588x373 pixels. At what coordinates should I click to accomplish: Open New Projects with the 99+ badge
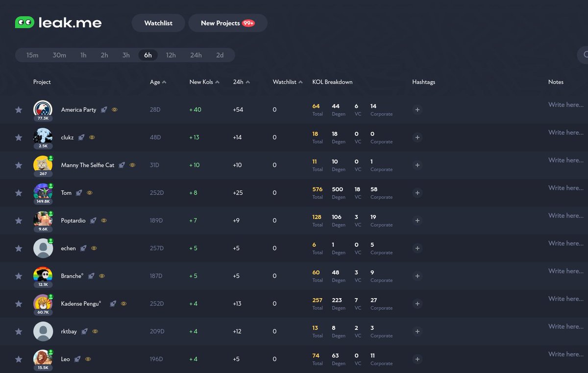[x=227, y=23]
